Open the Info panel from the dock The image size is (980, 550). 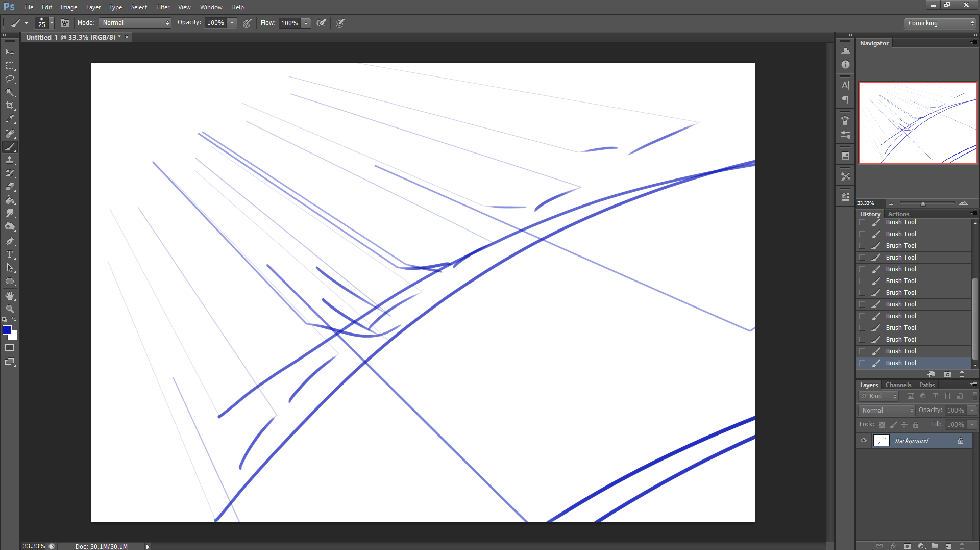click(x=845, y=65)
